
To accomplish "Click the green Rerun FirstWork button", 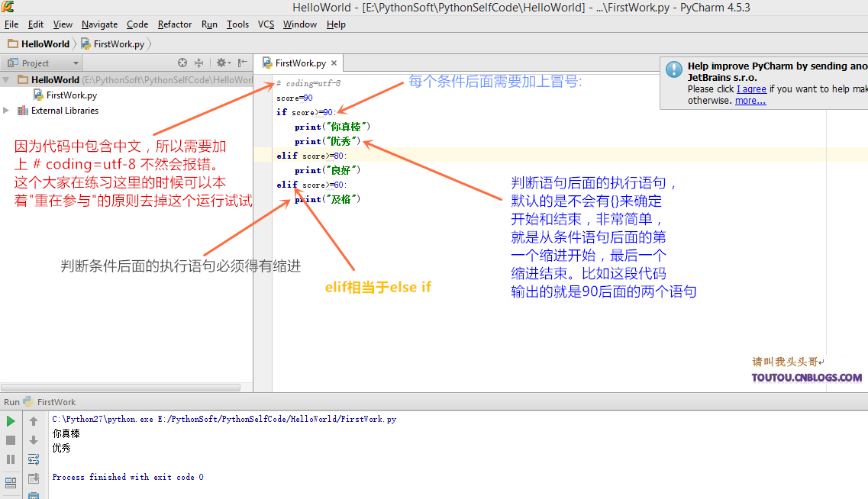I will pyautogui.click(x=11, y=421).
